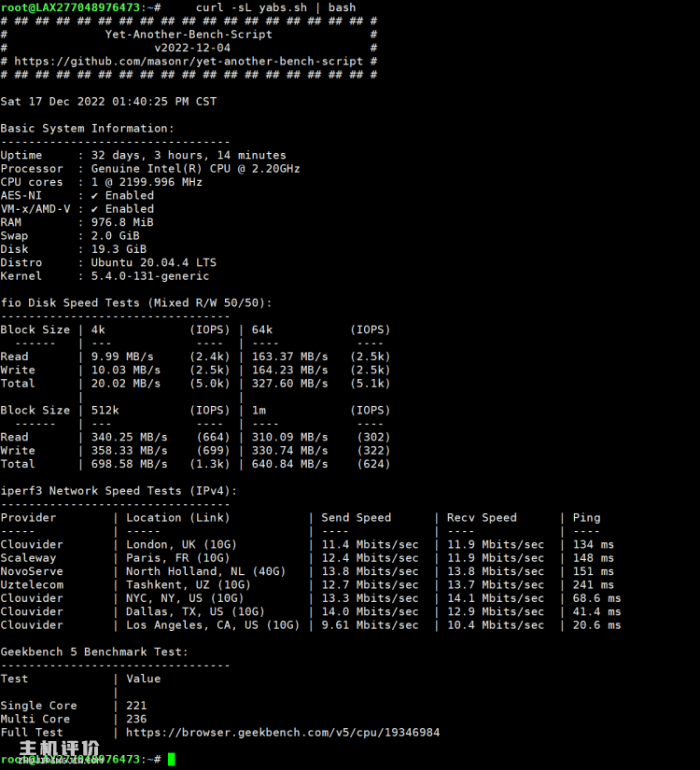
Task: Click the Single Core score 221
Action: click(x=136, y=706)
